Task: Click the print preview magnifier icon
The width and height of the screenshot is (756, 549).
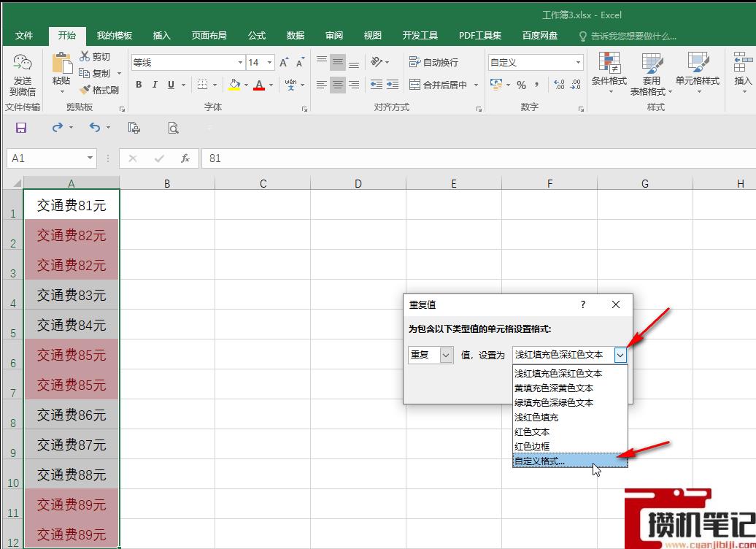Action: point(173,127)
